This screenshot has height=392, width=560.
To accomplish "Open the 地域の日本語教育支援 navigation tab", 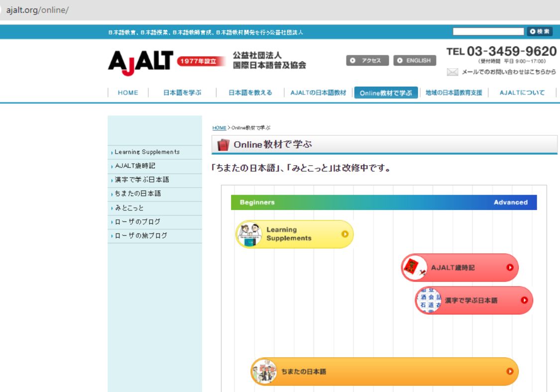I will [453, 93].
